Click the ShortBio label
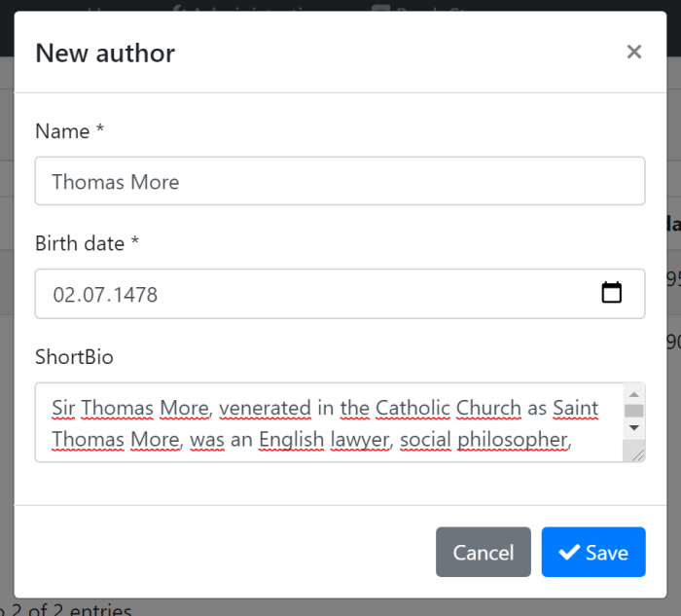681x616 pixels. coord(74,357)
